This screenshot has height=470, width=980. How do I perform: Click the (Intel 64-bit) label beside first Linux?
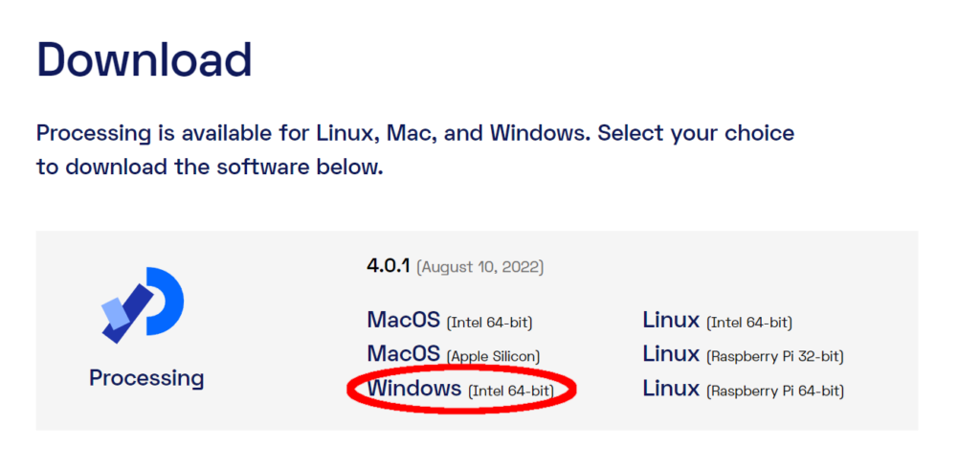(749, 323)
